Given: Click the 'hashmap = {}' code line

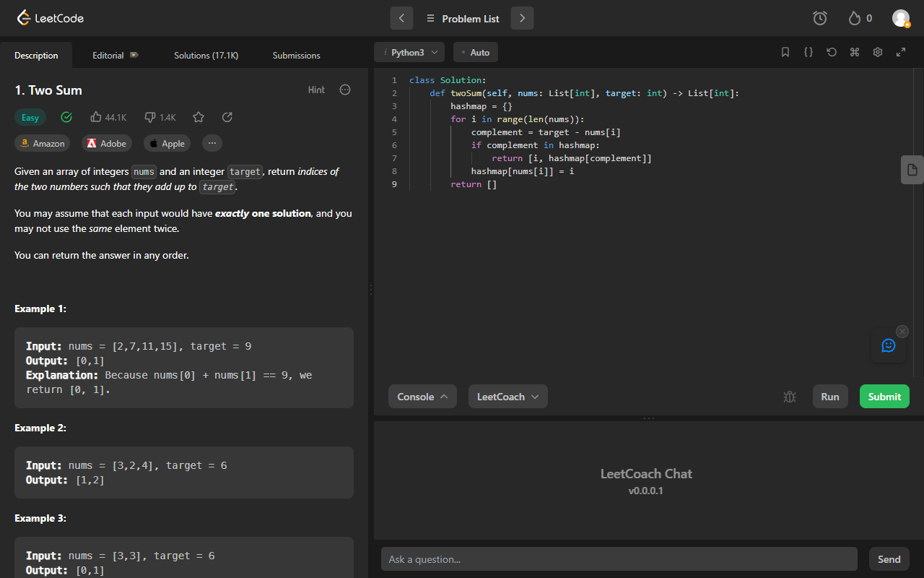Looking at the screenshot, I should tap(481, 106).
